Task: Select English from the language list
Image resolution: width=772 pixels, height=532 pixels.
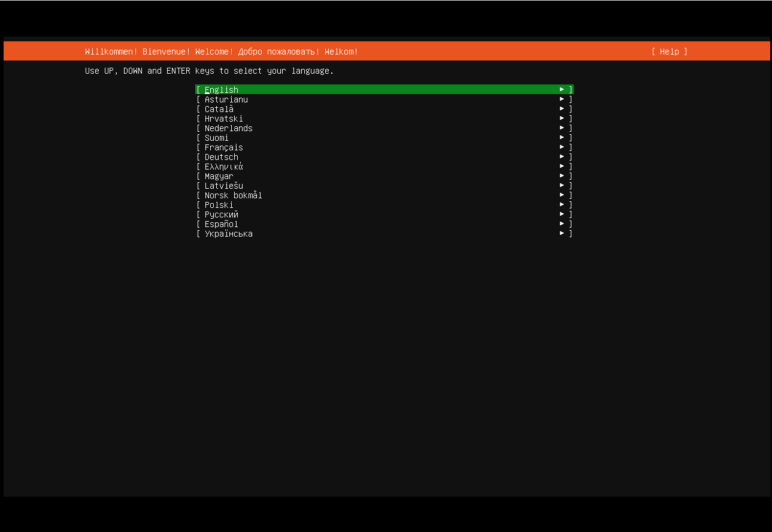Action: [222, 90]
